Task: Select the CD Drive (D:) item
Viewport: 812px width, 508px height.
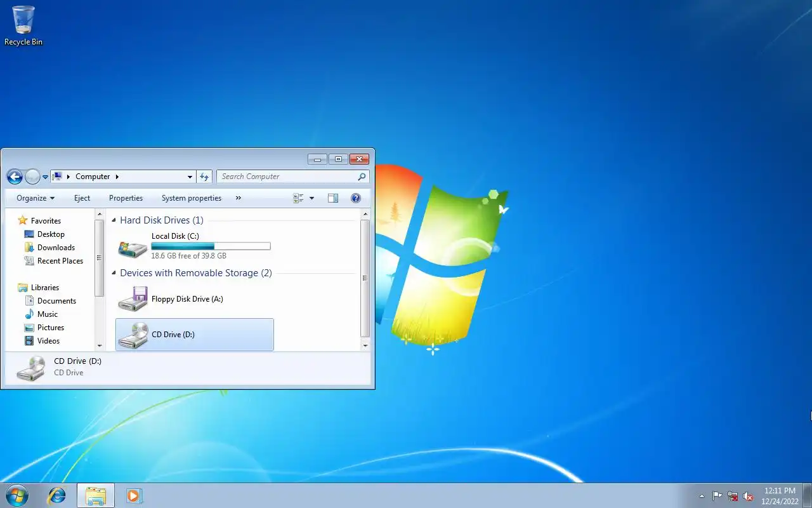Action: [x=195, y=335]
